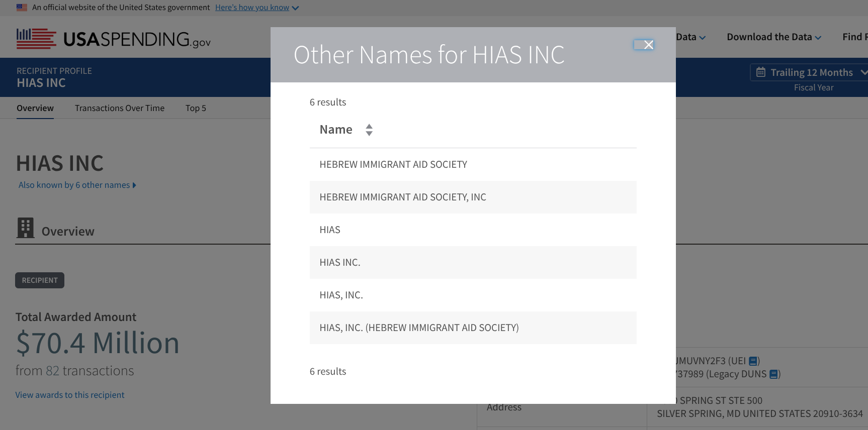Select HIAS, INC. (HEBREW IMMIGRANT AID SOCIETY) row
This screenshot has width=868, height=430.
[473, 328]
